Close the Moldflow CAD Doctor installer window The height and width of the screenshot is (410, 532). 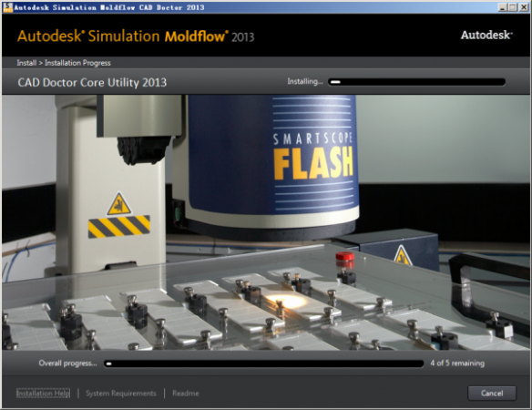524,7
